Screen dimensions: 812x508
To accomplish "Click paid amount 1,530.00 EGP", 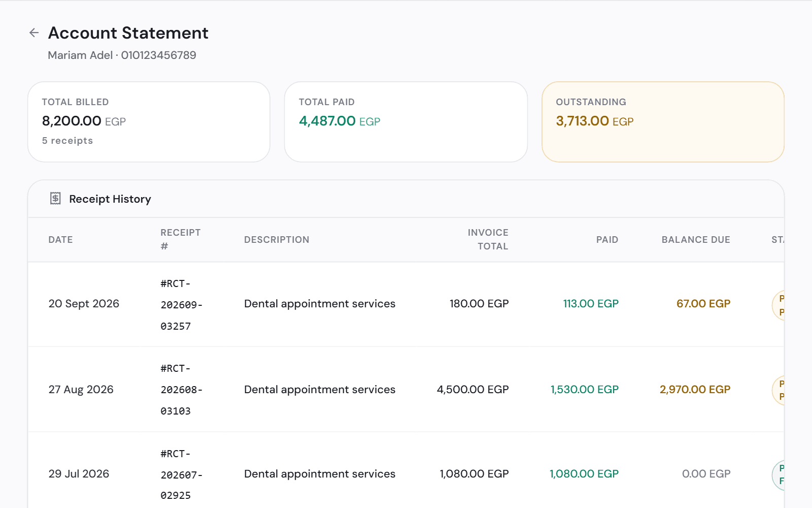I will [x=585, y=390].
